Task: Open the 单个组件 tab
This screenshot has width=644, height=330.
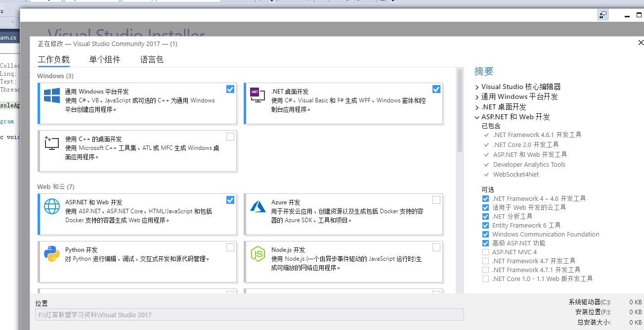Action: [105, 59]
